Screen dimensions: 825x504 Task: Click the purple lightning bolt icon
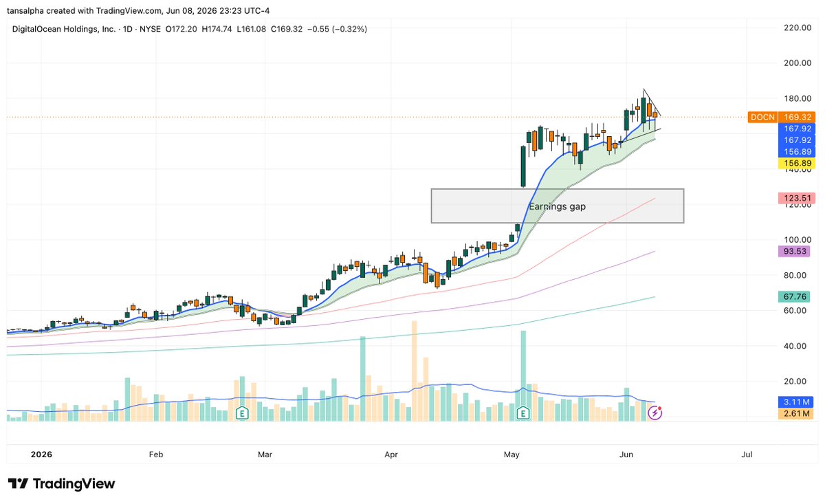(x=656, y=413)
